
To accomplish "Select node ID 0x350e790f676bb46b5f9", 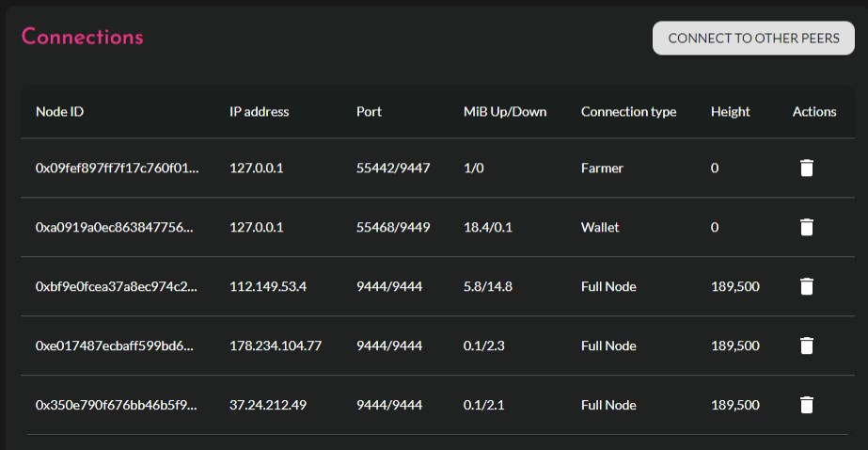I will tap(117, 405).
